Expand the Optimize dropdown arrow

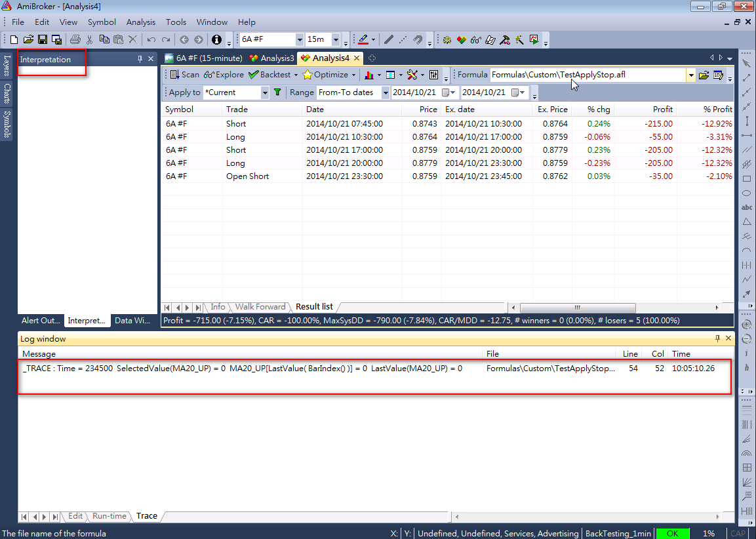tap(353, 75)
